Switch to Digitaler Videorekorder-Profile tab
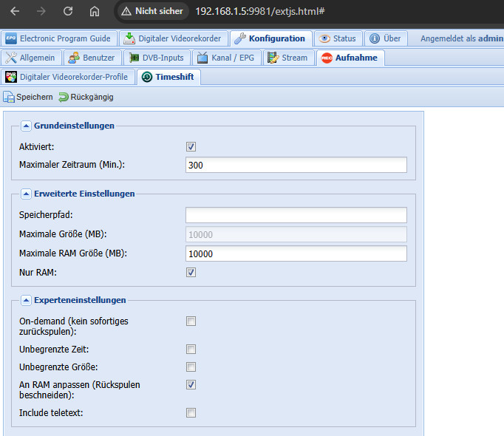The image size is (504, 436). coord(67,77)
